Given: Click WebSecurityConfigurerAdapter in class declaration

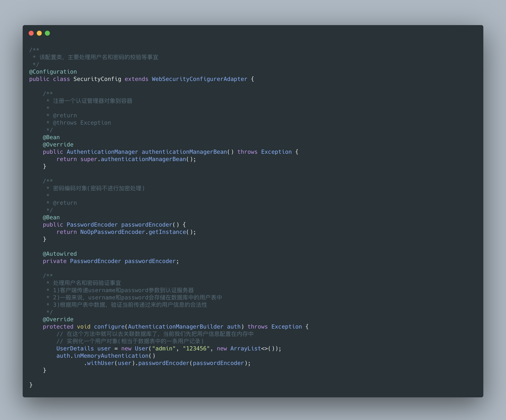Looking at the screenshot, I should pos(199,79).
